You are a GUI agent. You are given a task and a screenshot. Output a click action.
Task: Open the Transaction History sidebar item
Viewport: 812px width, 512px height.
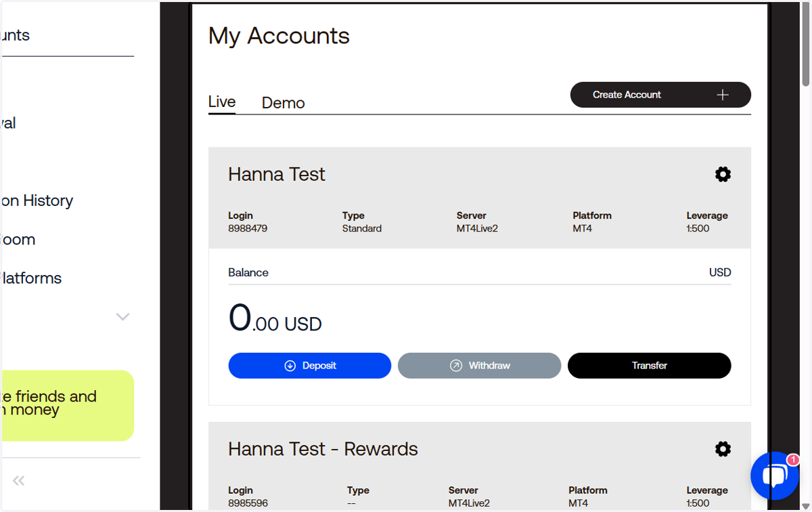tap(37, 200)
